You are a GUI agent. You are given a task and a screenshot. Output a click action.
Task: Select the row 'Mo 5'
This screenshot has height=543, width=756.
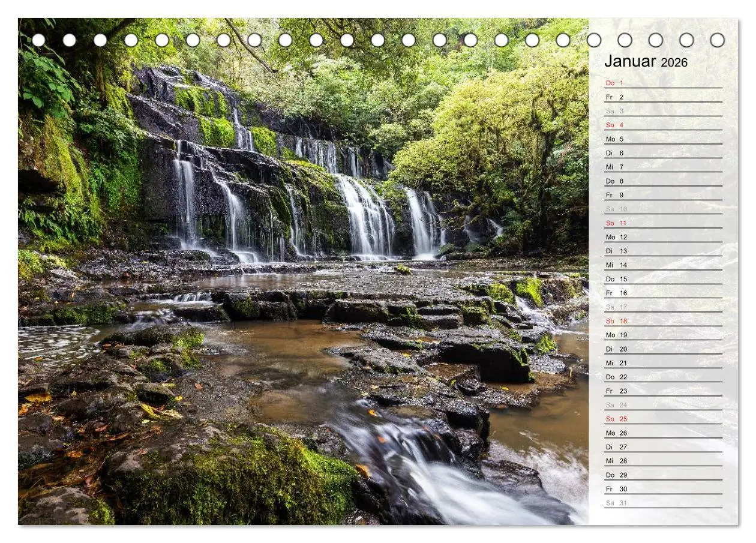tap(663, 139)
